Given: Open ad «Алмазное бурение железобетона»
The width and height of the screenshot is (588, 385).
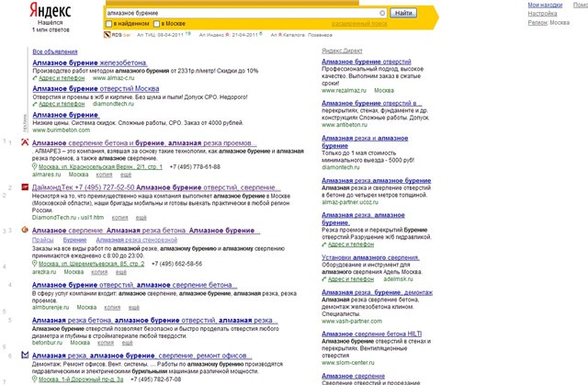Looking at the screenshot, I should point(90,62).
